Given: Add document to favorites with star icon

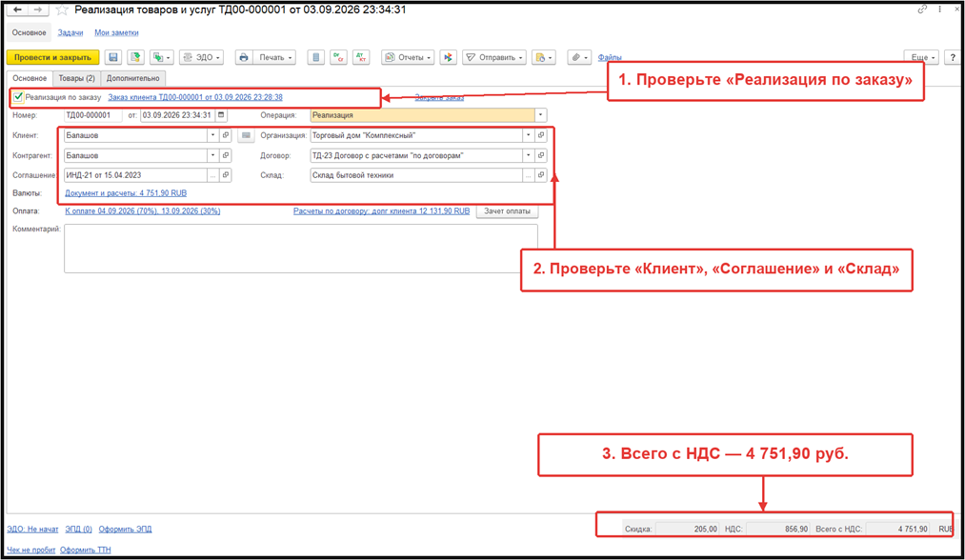Looking at the screenshot, I should tap(62, 10).
